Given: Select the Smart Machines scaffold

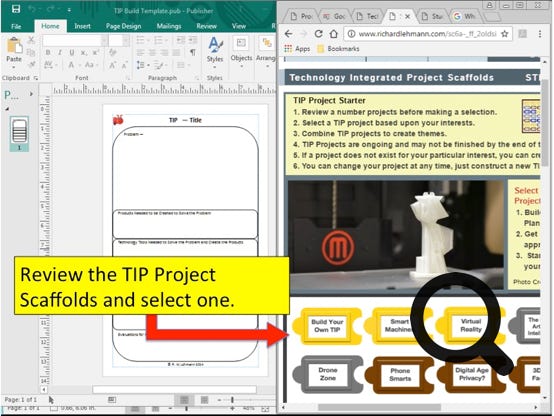Looking at the screenshot, I should click(399, 326).
